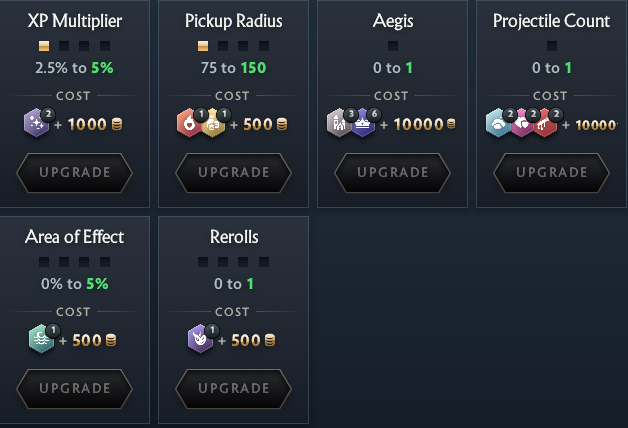This screenshot has width=628, height=428.
Task: Purchase the Aegis upgrade
Action: click(x=392, y=172)
